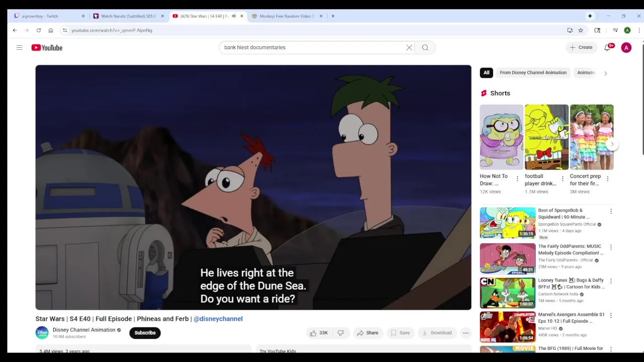This screenshot has width=644, height=362.
Task: Dislike the video with thumbs down
Action: click(x=341, y=333)
